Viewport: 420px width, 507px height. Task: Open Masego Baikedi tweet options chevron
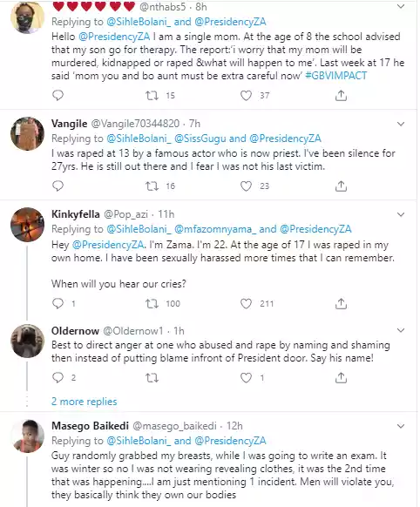(401, 426)
